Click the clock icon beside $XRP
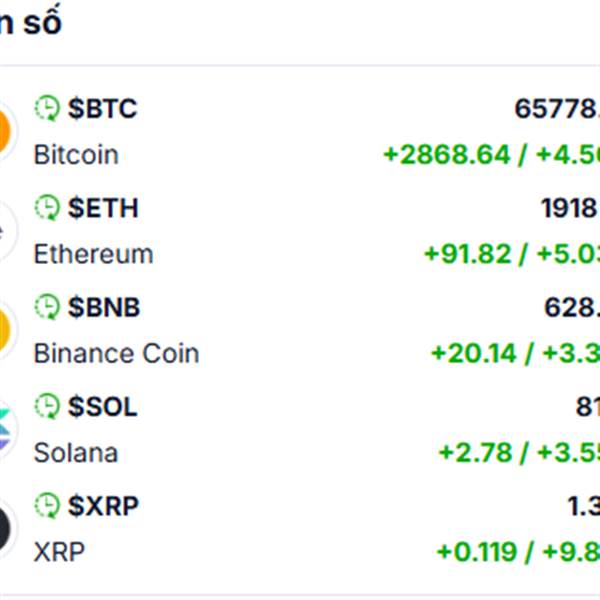Image resolution: width=600 pixels, height=600 pixels. [x=47, y=506]
